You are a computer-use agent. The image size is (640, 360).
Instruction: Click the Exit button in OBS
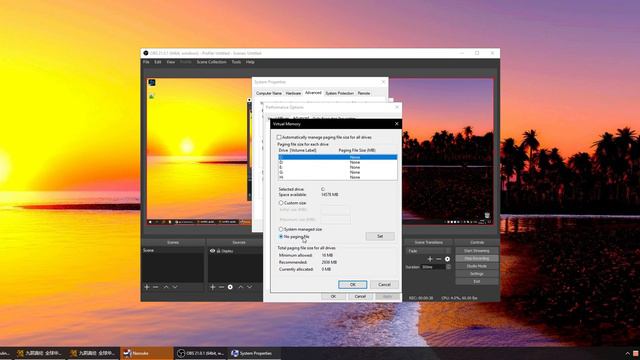click(477, 282)
